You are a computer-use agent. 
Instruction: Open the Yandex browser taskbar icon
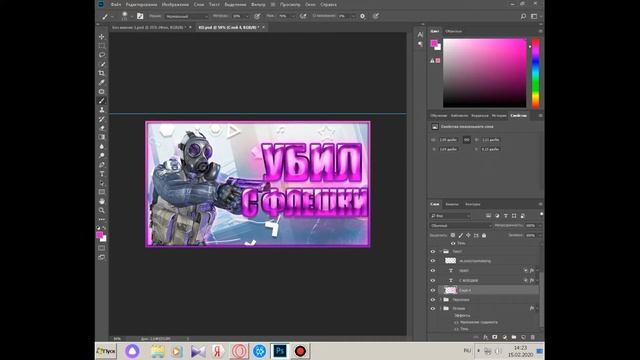[218, 351]
